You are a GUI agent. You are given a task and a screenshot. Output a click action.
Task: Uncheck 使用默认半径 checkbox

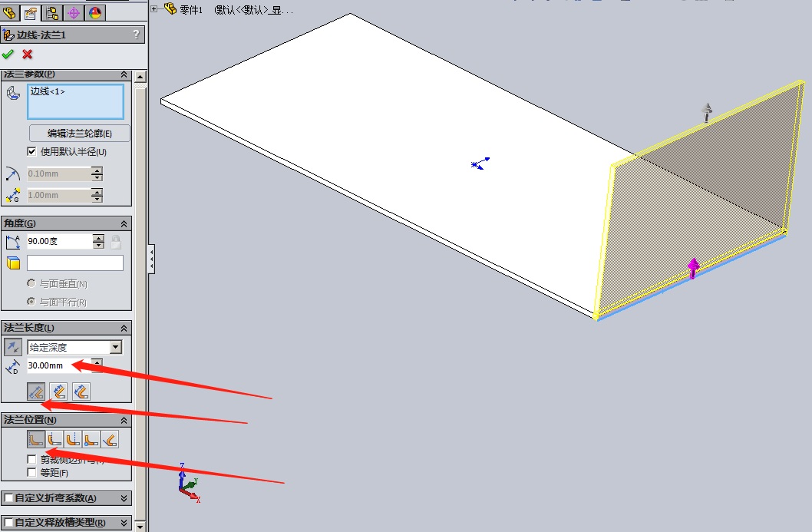[x=31, y=151]
